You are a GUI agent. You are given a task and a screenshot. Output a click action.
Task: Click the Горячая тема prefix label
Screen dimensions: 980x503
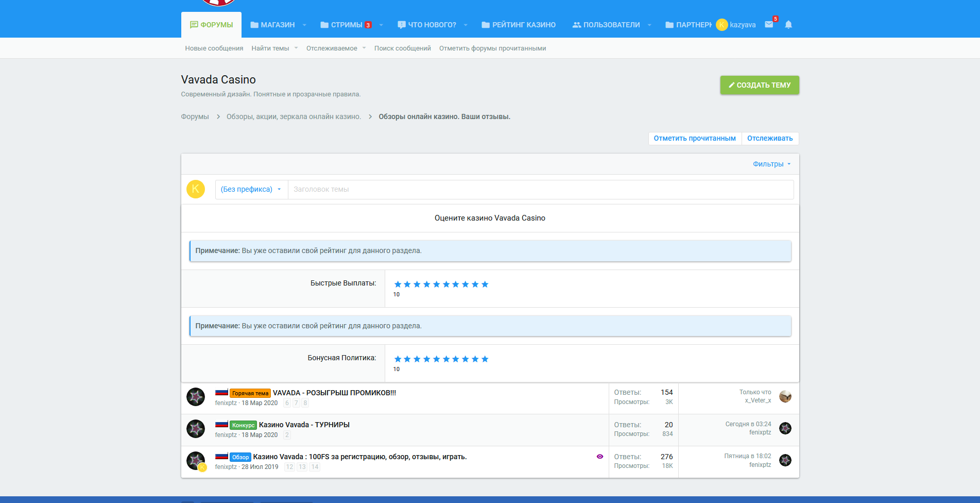click(x=250, y=393)
